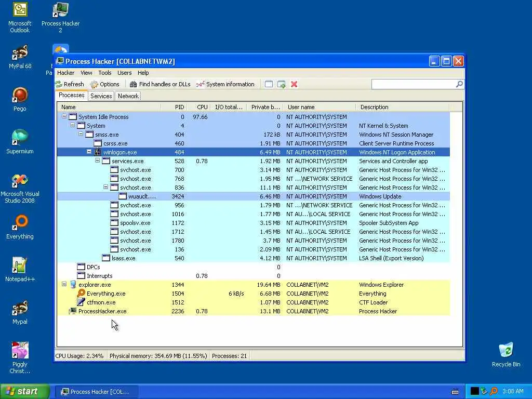532x399 pixels.
Task: Select Microsoft Visual Studio 2008 icon
Action: pos(20,188)
